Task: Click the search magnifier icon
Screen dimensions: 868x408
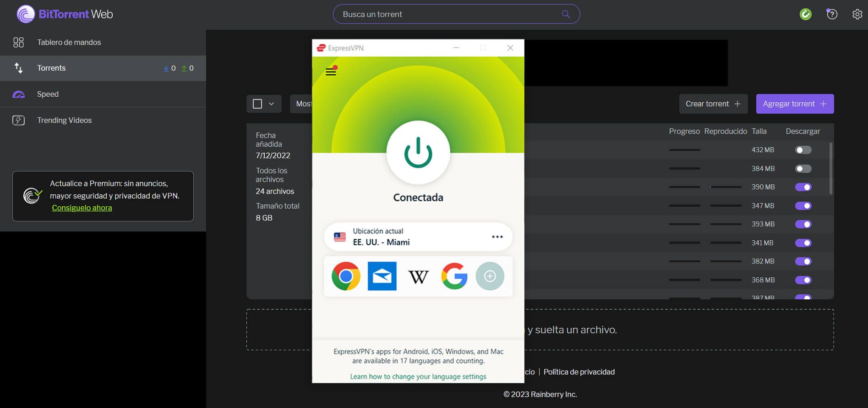Action: tap(566, 14)
